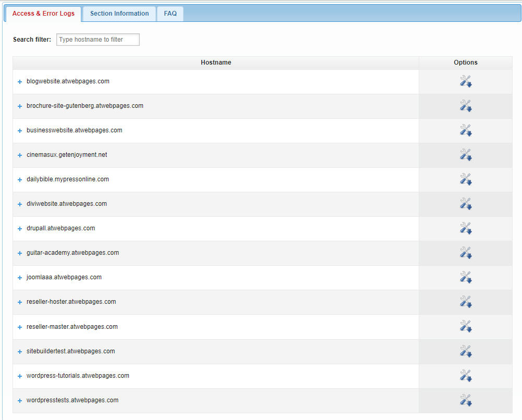The height and width of the screenshot is (420, 522).
Task: Click the tools icon for businesswebsite.atwebpages.com
Action: pyautogui.click(x=466, y=130)
